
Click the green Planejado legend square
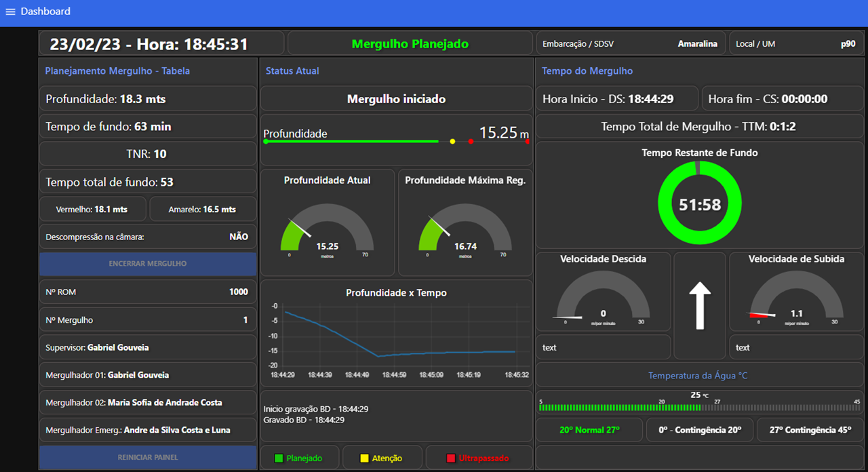pos(279,458)
